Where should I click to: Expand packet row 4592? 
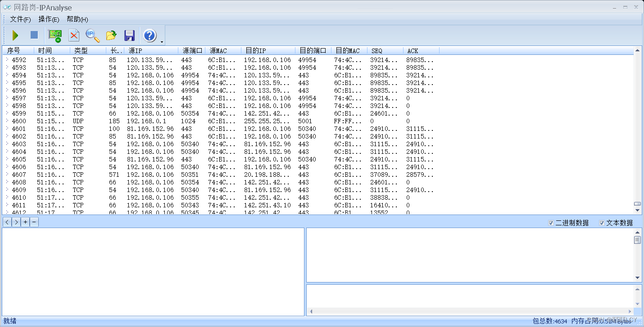click(7, 59)
